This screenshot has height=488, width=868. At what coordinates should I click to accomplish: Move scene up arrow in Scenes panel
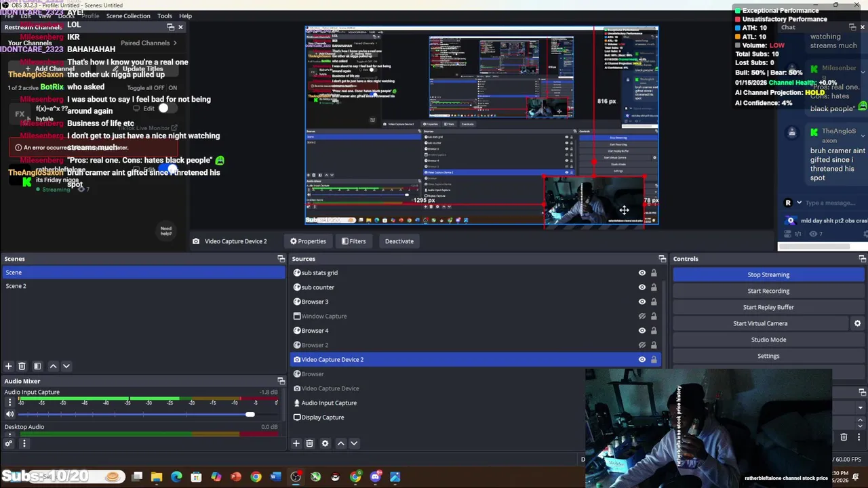(53, 366)
